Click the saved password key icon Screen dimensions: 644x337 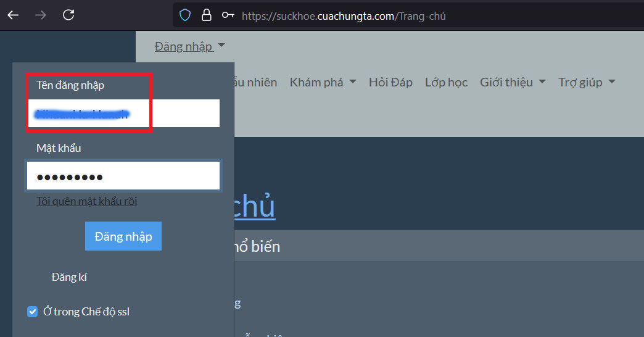(228, 15)
